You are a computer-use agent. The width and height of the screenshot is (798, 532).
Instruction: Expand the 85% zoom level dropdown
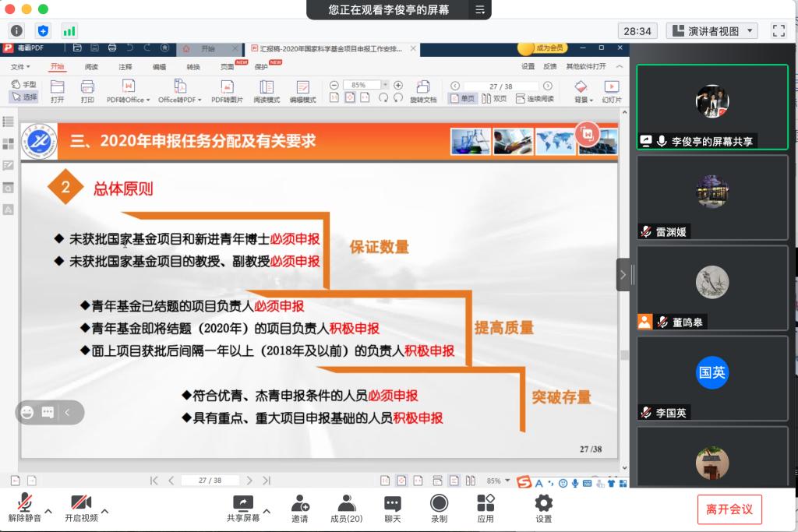click(385, 85)
